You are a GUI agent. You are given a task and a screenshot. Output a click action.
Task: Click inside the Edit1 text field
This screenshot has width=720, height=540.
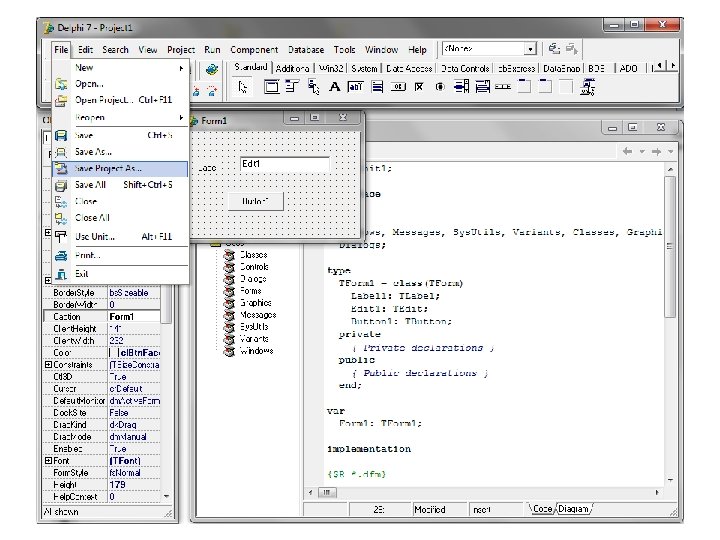[283, 164]
